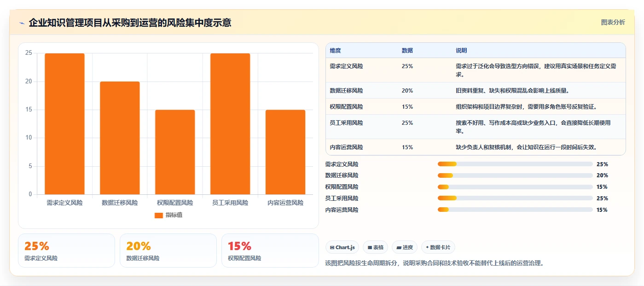Click the y-axis value 25
The width and height of the screenshot is (644, 286).
pyautogui.click(x=29, y=53)
